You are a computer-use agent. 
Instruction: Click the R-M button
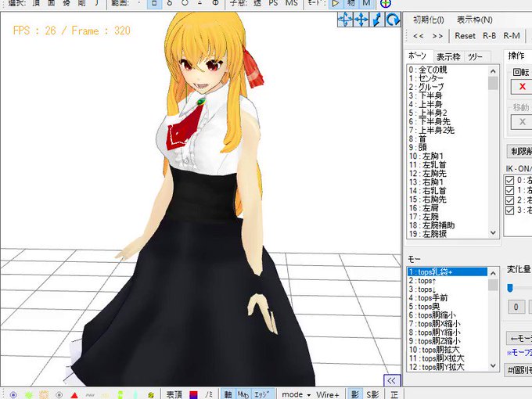click(512, 36)
